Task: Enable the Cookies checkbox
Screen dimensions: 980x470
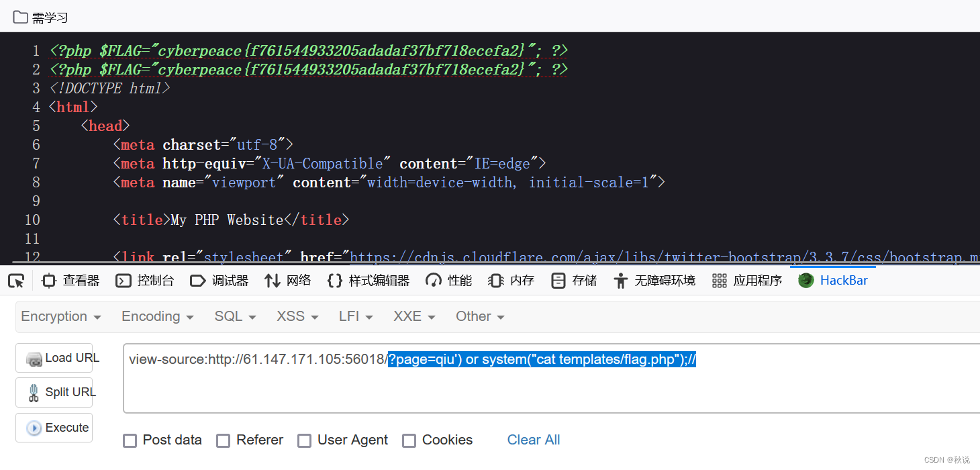Action: [409, 440]
